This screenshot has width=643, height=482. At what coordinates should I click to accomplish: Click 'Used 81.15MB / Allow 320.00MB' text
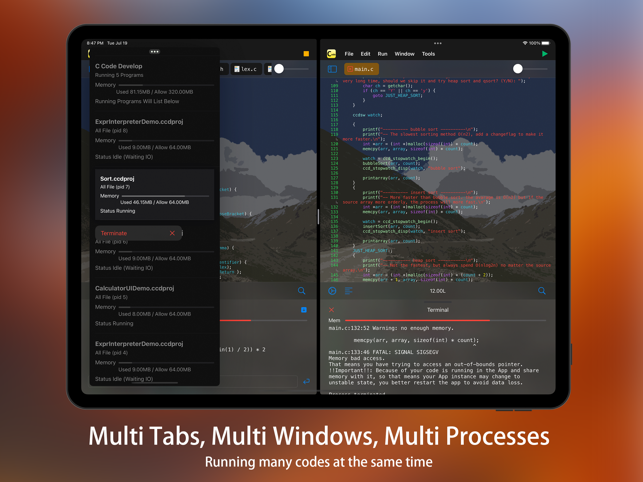tap(155, 92)
